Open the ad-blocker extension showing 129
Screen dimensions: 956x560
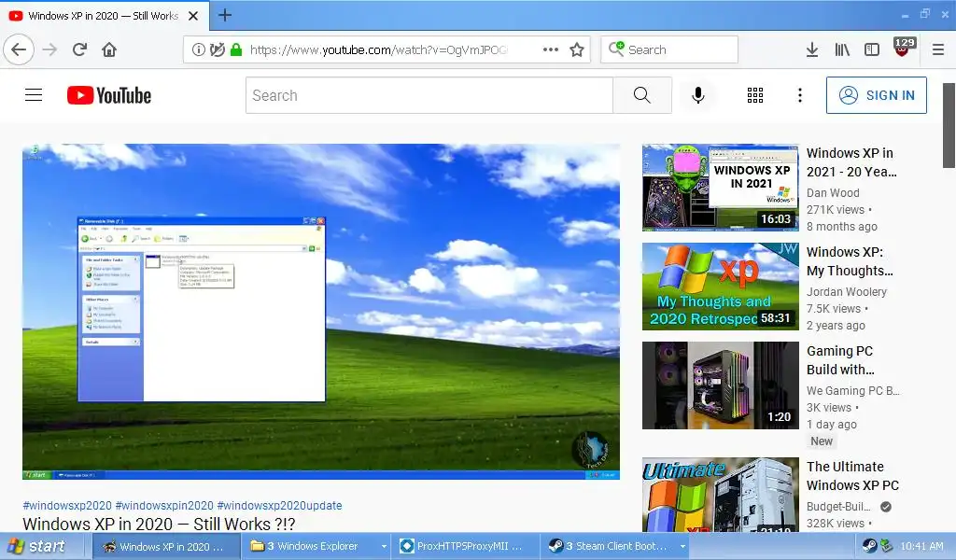(903, 49)
